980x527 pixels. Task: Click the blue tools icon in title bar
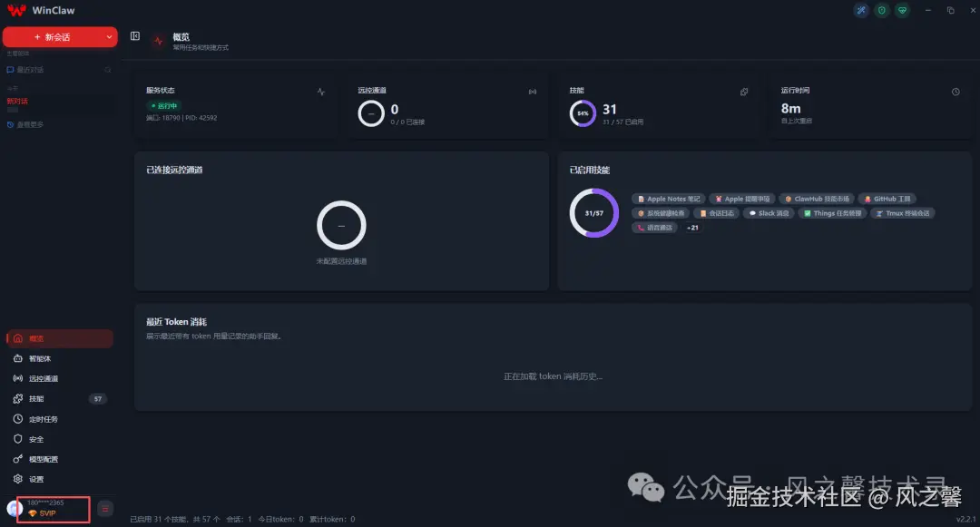coord(861,10)
